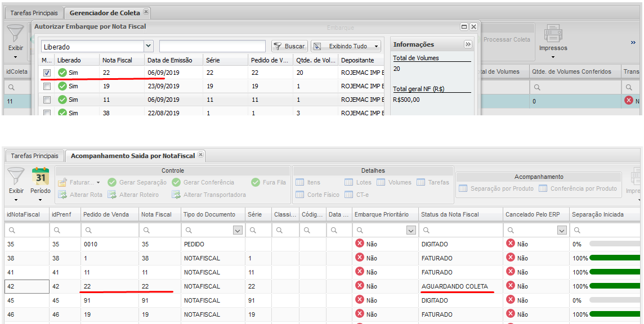The width and height of the screenshot is (644, 324).
Task: Collapse the Informações panel with the arrows icon
Action: coord(468,44)
